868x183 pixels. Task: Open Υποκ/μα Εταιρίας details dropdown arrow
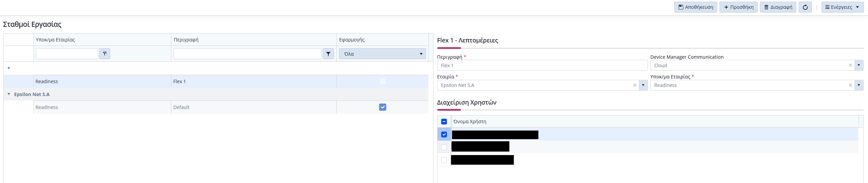point(859,85)
